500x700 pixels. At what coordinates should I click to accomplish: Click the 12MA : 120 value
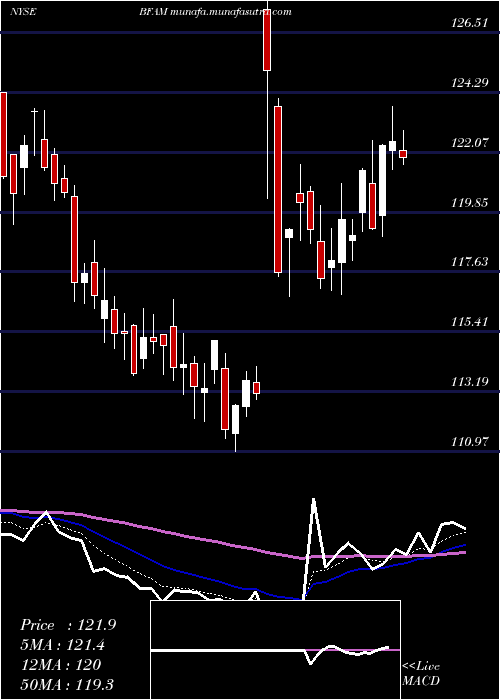tap(61, 665)
